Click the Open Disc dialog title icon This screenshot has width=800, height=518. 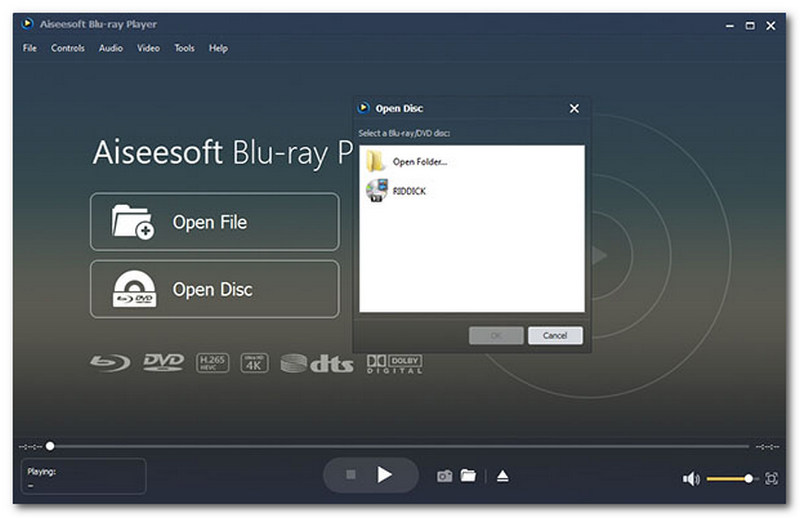click(x=363, y=108)
